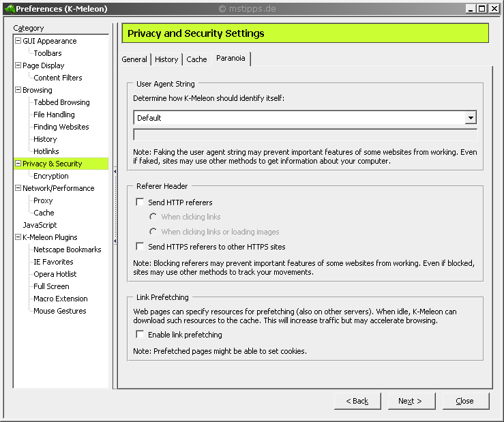
Task: Open History item in category tree
Action: point(45,139)
